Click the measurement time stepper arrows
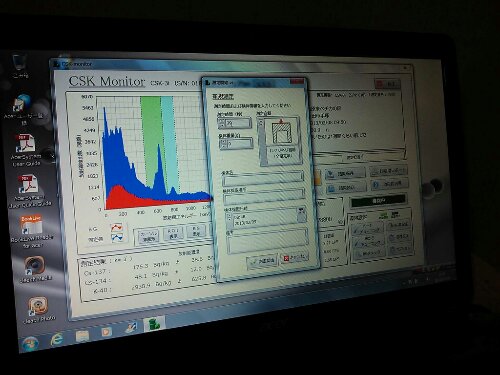Screen dimensions: 500x375 (x=222, y=124)
